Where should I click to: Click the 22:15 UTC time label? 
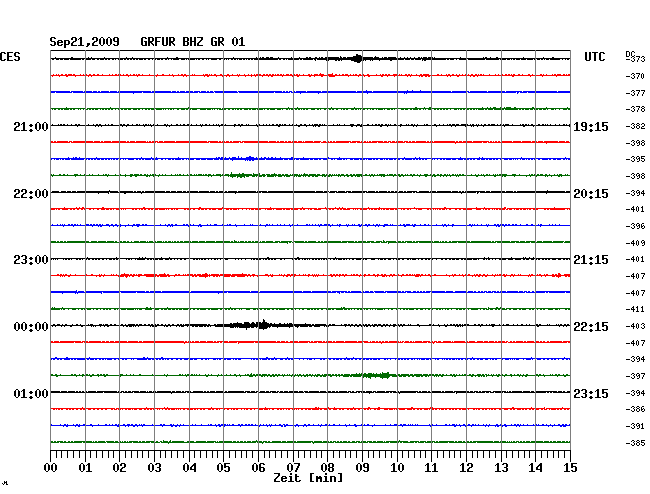click(591, 327)
